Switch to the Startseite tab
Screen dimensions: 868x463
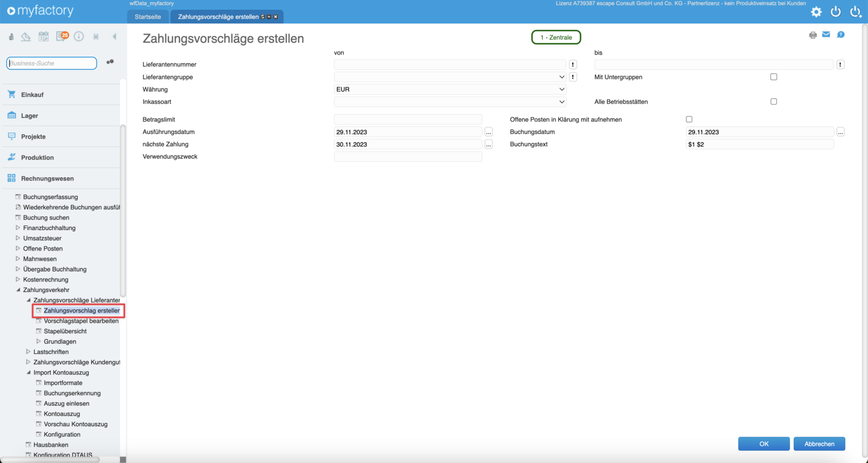pos(148,17)
